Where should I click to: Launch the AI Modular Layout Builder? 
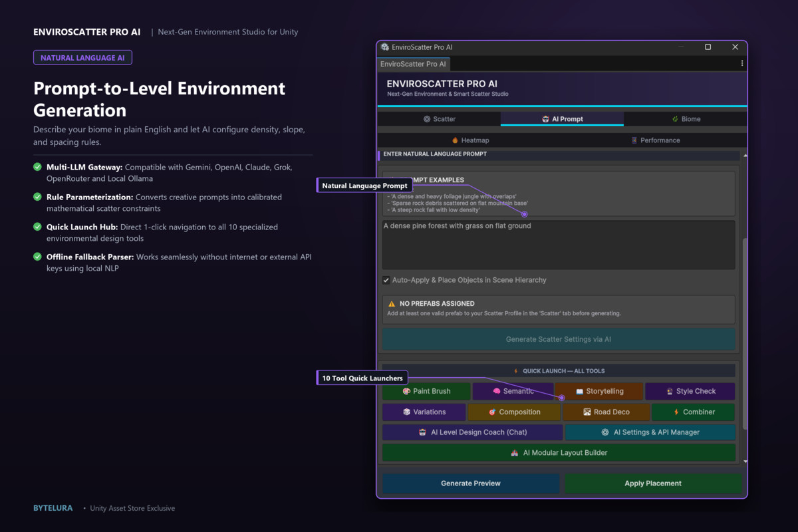tap(559, 453)
